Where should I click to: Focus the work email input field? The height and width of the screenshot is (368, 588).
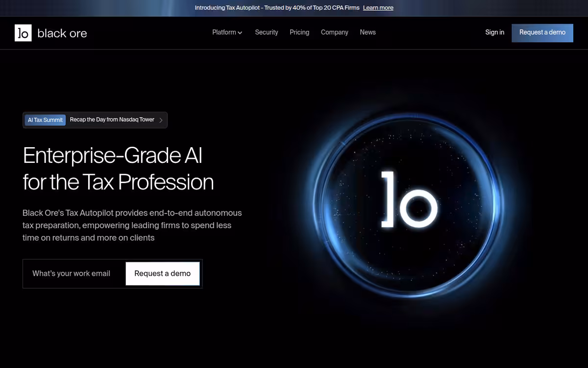click(74, 274)
